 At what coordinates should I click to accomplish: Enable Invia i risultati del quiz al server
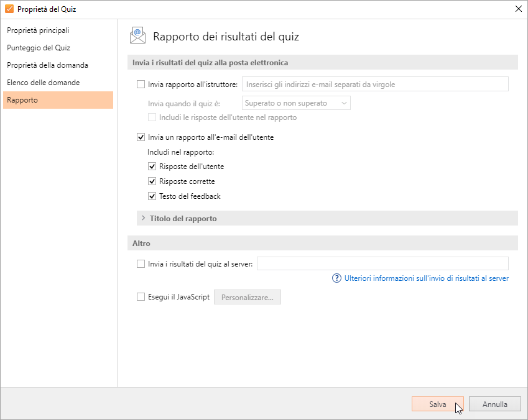pos(141,264)
